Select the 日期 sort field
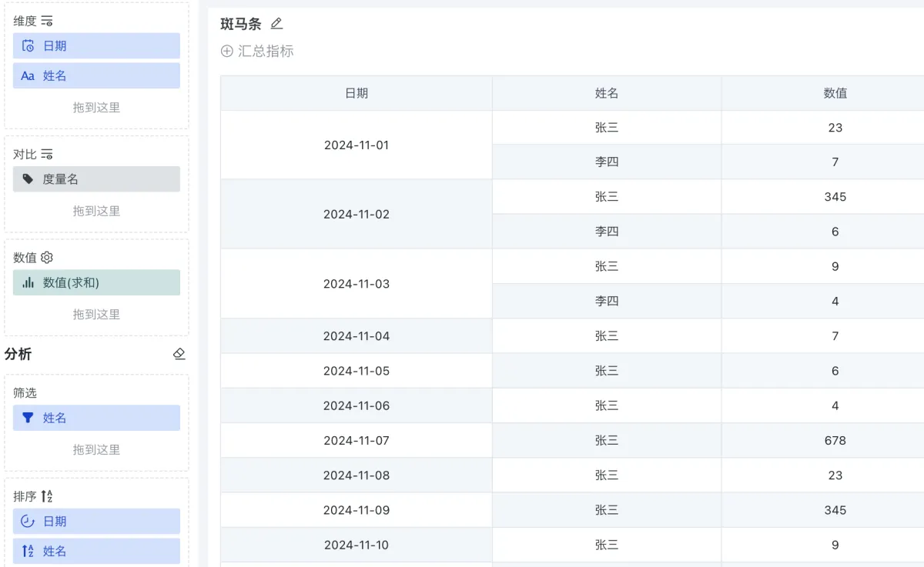The width and height of the screenshot is (924, 567). point(96,521)
